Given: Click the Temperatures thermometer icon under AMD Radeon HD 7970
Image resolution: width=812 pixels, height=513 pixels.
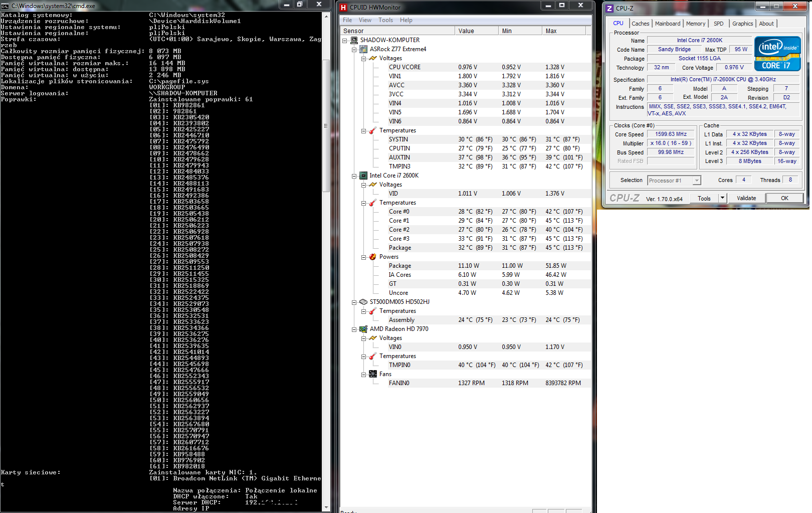Looking at the screenshot, I should (373, 356).
